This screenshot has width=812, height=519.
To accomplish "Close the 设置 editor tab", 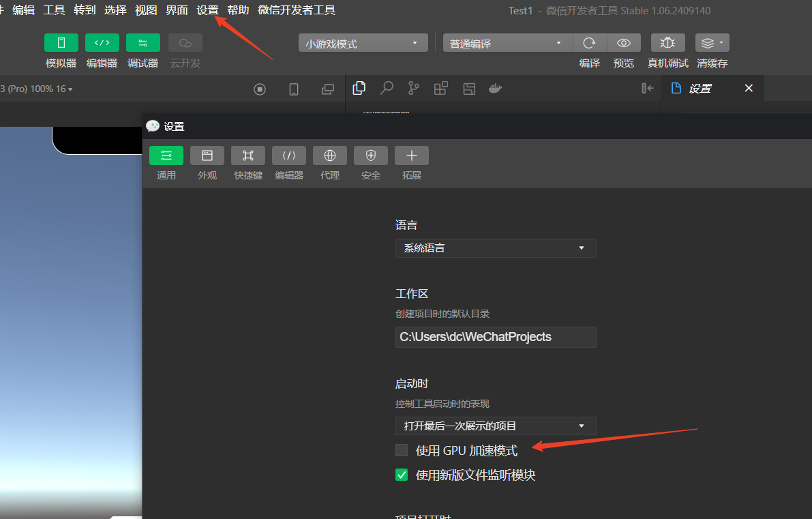I will (749, 88).
